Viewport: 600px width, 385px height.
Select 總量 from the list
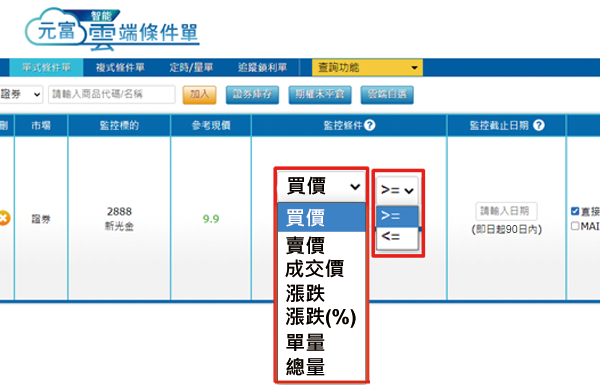[305, 366]
